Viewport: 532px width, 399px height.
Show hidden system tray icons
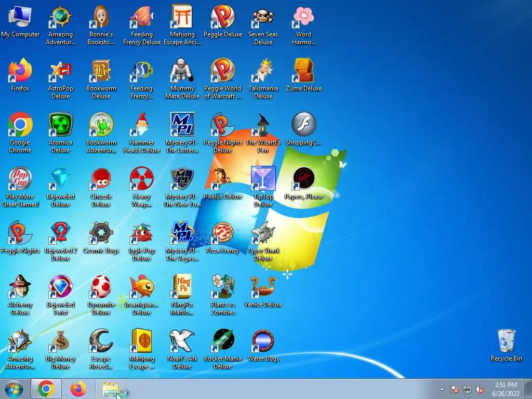click(x=442, y=389)
